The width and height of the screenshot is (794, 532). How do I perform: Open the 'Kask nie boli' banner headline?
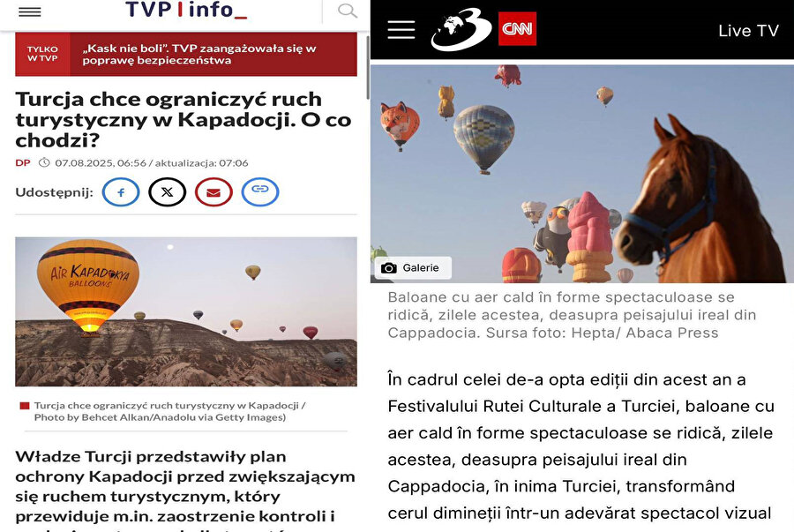[x=199, y=55]
